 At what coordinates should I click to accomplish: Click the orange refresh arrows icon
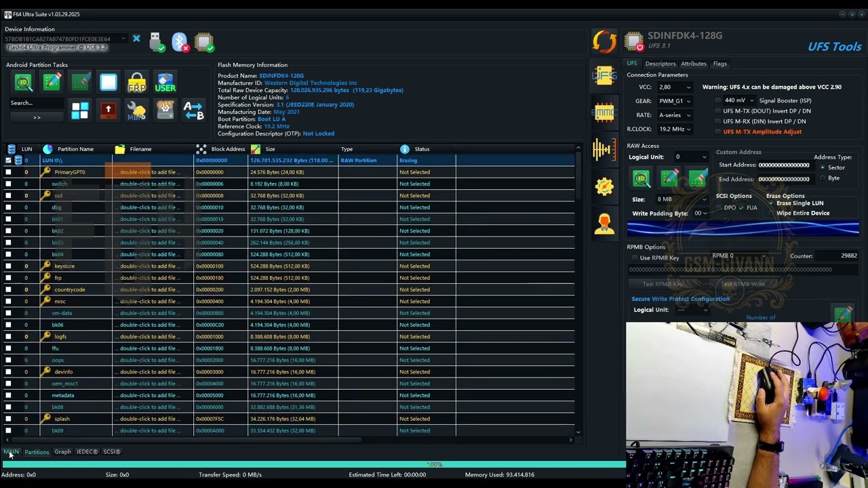tap(604, 42)
